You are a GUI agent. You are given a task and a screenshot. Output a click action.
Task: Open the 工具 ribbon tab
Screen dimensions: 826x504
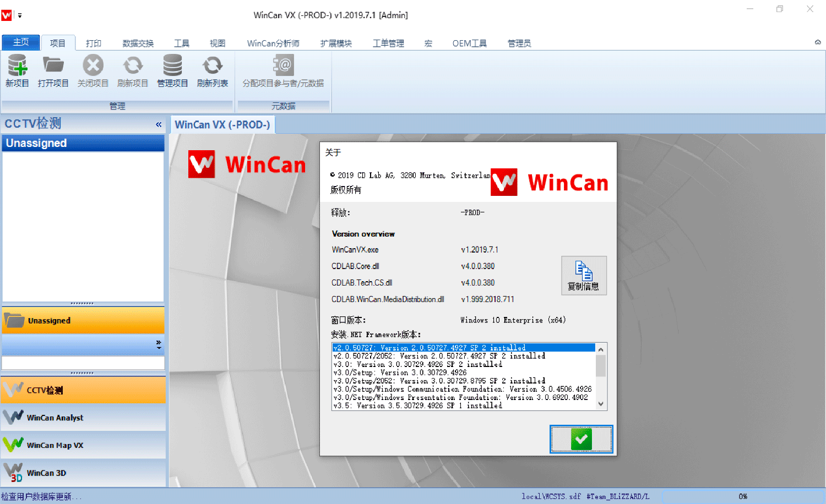pyautogui.click(x=182, y=43)
